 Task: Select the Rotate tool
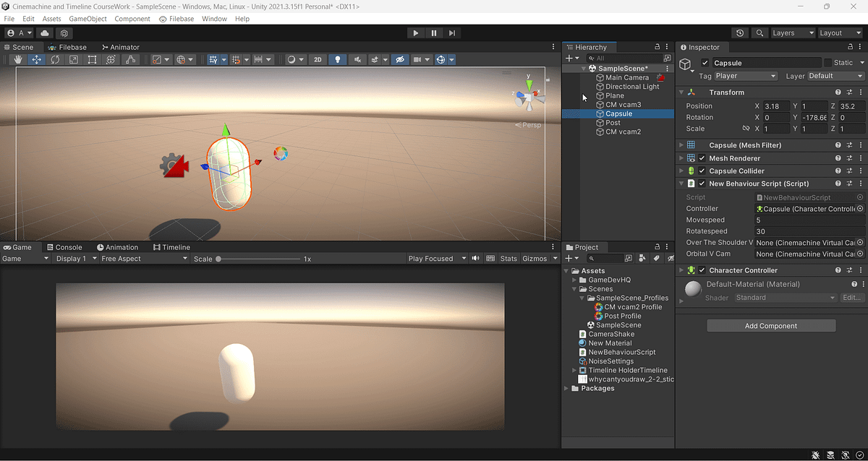[x=55, y=59]
